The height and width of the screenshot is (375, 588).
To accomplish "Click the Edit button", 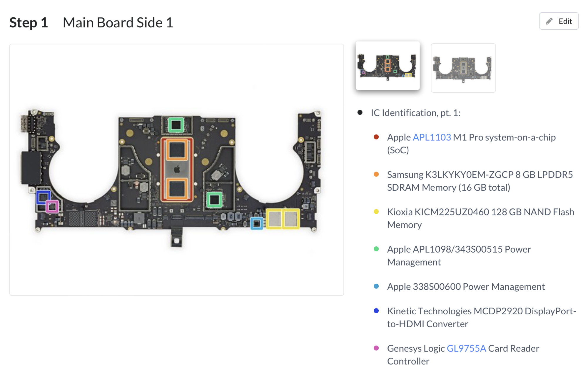I will [x=559, y=21].
